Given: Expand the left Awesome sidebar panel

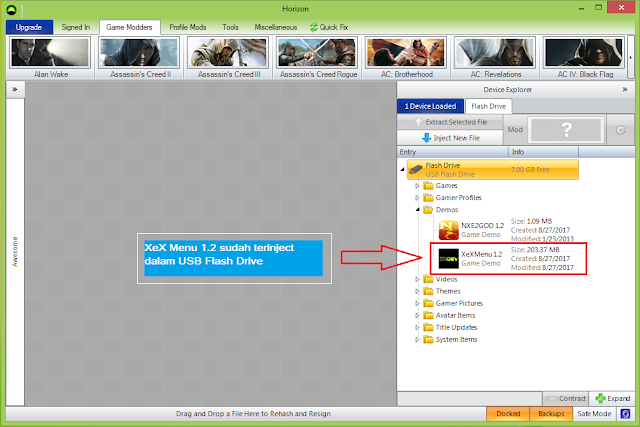Looking at the screenshot, I should pos(15,89).
